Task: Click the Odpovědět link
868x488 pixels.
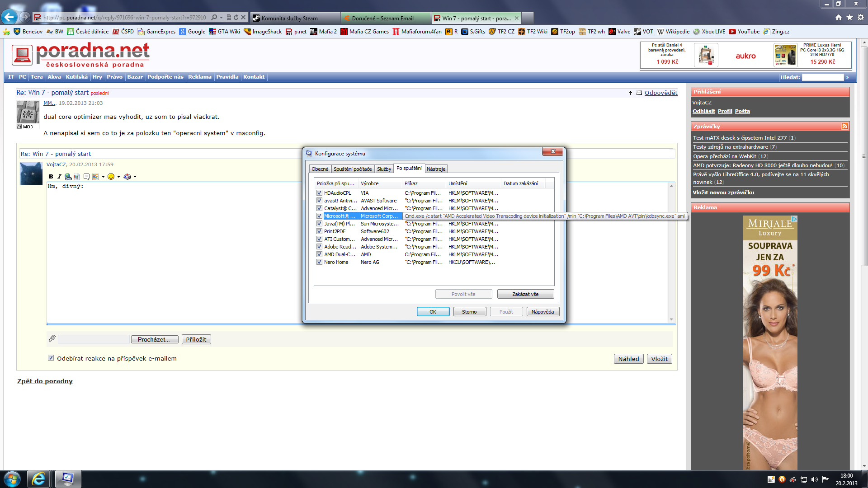Action: 660,93
